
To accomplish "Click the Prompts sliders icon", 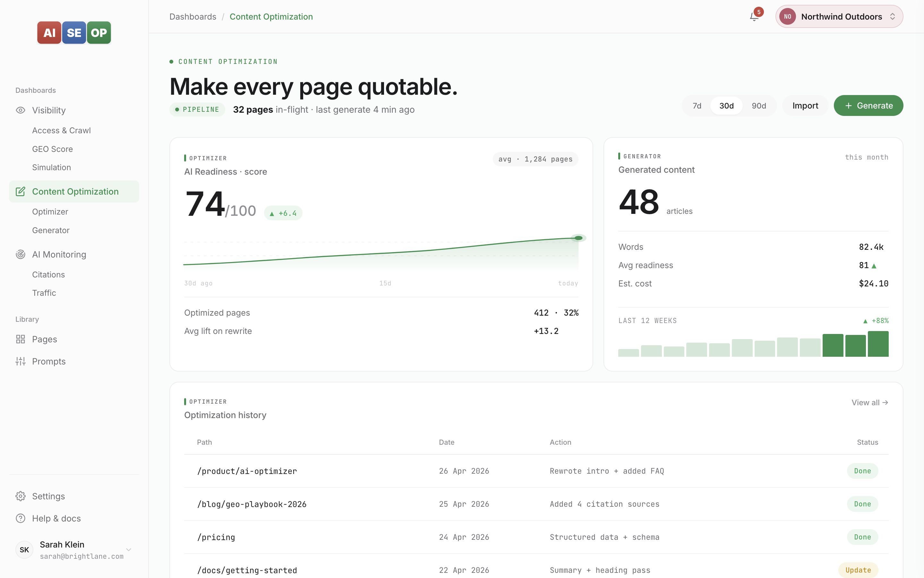I will point(21,361).
